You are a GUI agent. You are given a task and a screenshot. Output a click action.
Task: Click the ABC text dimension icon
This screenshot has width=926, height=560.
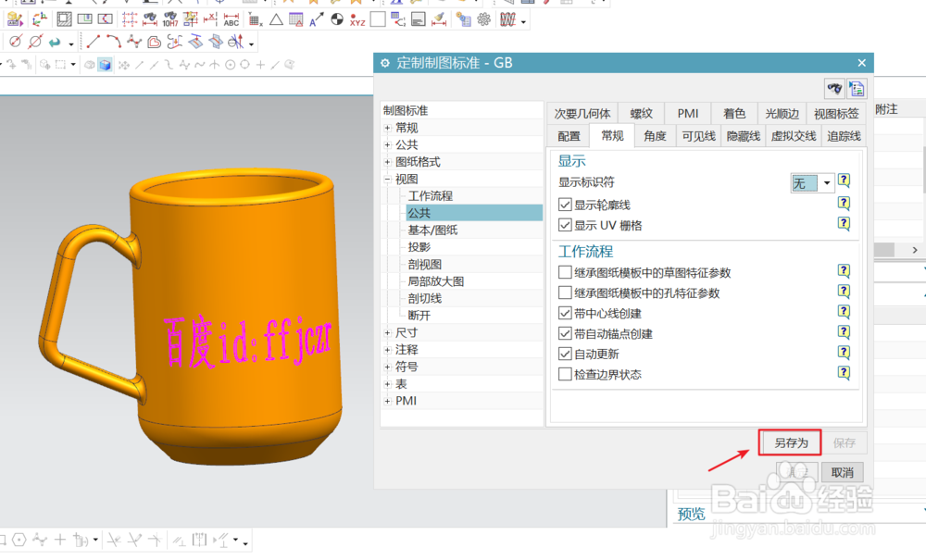(231, 19)
